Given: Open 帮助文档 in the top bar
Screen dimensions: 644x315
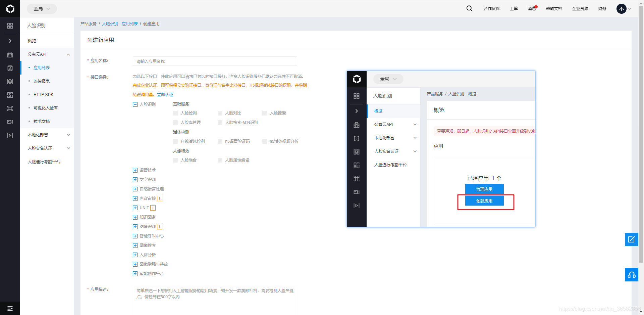Looking at the screenshot, I should pyautogui.click(x=554, y=9).
